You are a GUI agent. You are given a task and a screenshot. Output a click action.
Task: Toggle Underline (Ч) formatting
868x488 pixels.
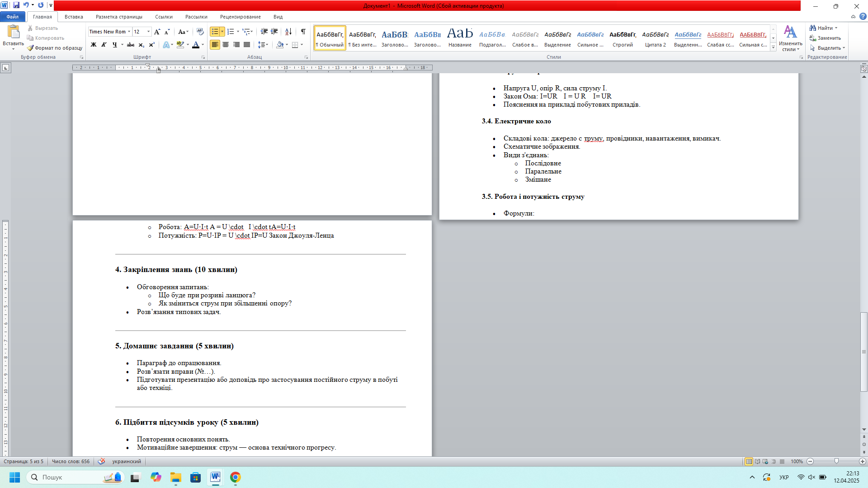115,45
